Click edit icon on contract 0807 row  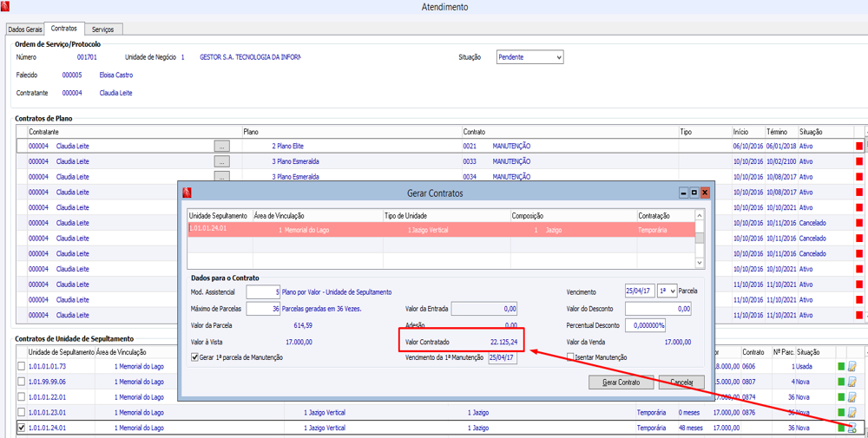click(x=852, y=382)
